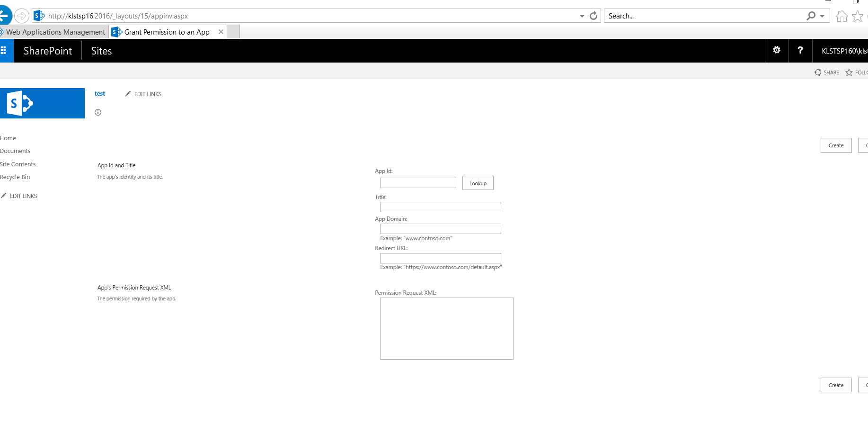Click the SharePoint title in suite bar
This screenshot has height=434, width=868.
click(x=48, y=51)
